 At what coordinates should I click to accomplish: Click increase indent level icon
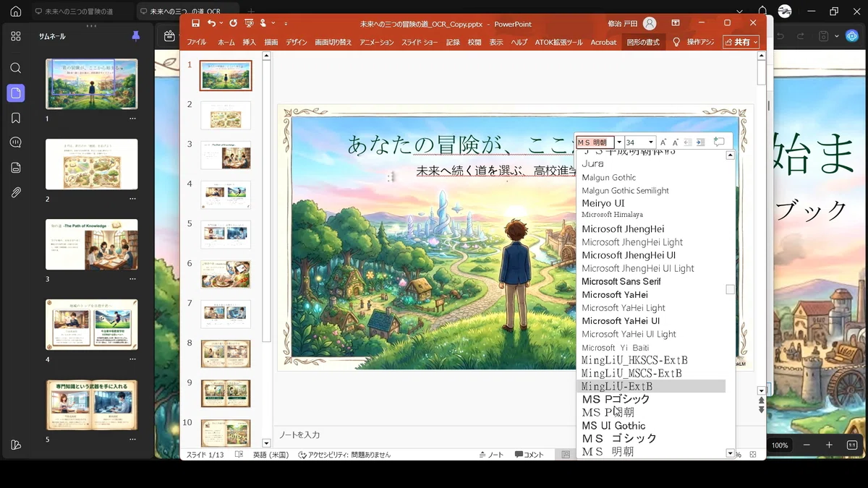click(700, 142)
